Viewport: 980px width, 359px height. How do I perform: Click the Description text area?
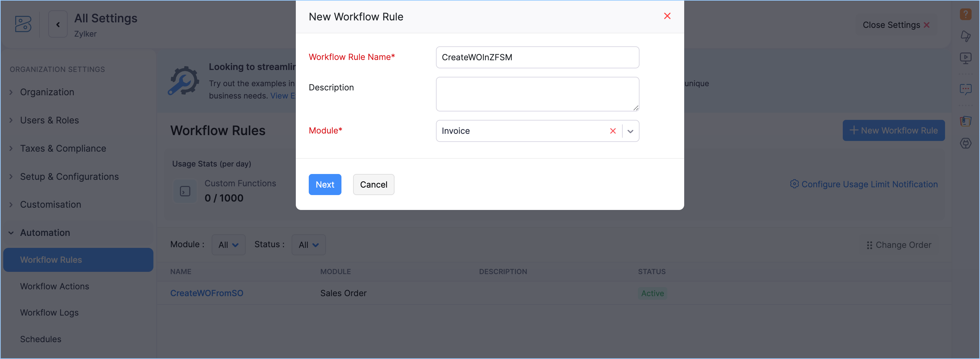[x=537, y=94]
